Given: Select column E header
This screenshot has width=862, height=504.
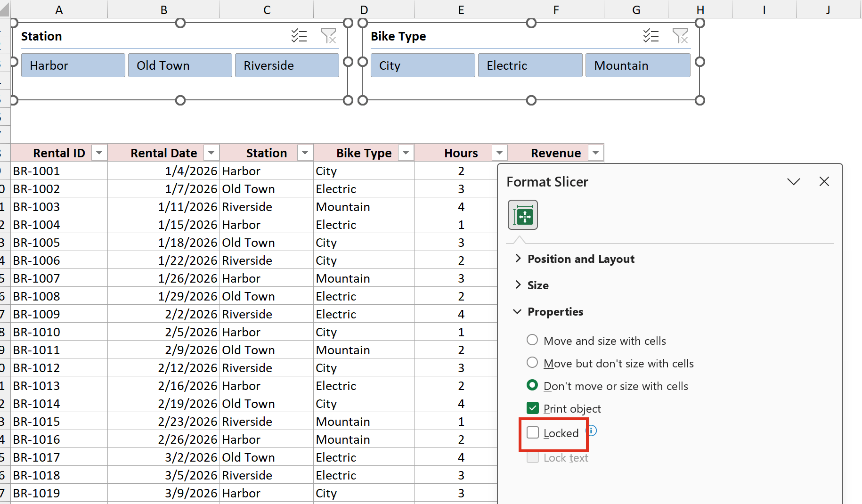Looking at the screenshot, I should click(461, 9).
